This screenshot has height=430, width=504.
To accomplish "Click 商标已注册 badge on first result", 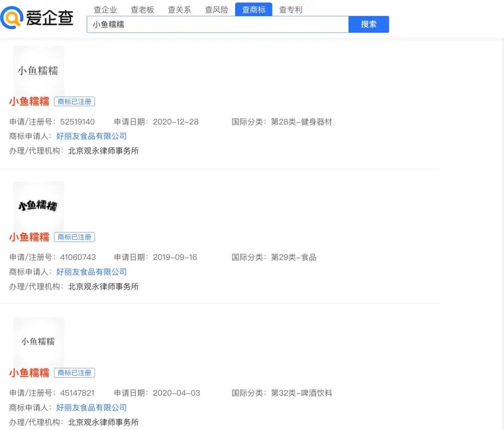I will [x=74, y=102].
